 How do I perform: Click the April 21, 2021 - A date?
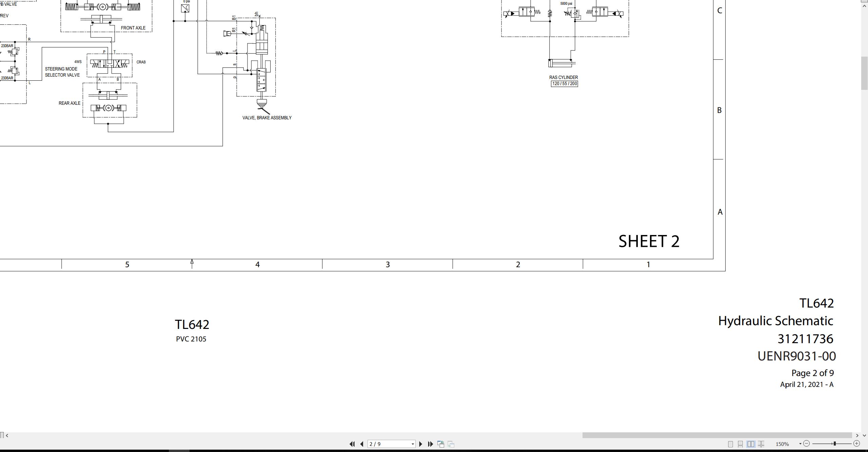coord(807,385)
